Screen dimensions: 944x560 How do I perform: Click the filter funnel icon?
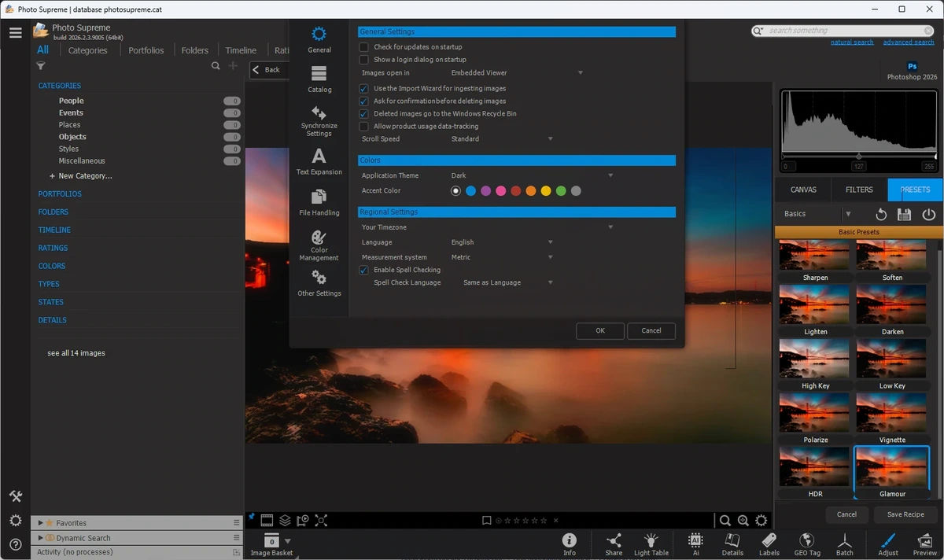tap(41, 66)
